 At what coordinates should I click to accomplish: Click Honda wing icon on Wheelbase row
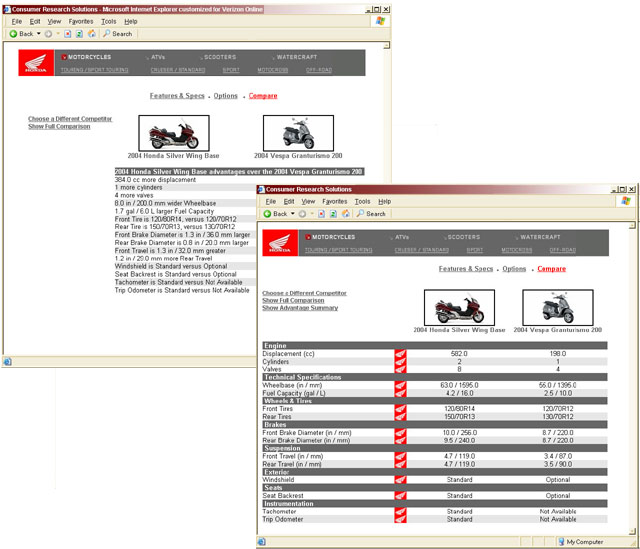(400, 385)
